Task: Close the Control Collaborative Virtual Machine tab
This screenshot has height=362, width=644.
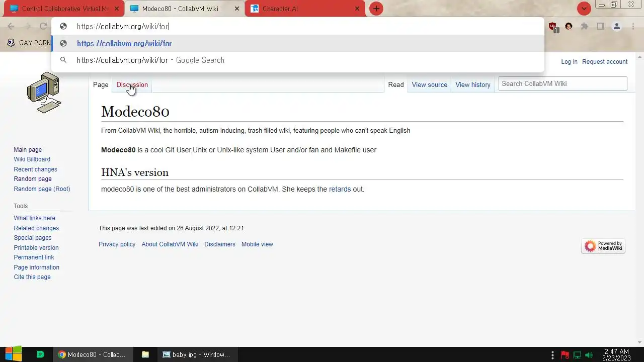Action: 117,9
